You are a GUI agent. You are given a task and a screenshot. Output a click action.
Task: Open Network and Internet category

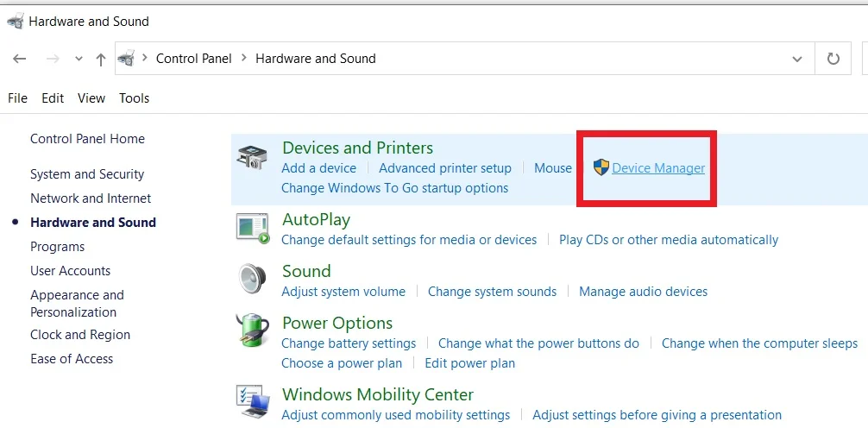[91, 198]
